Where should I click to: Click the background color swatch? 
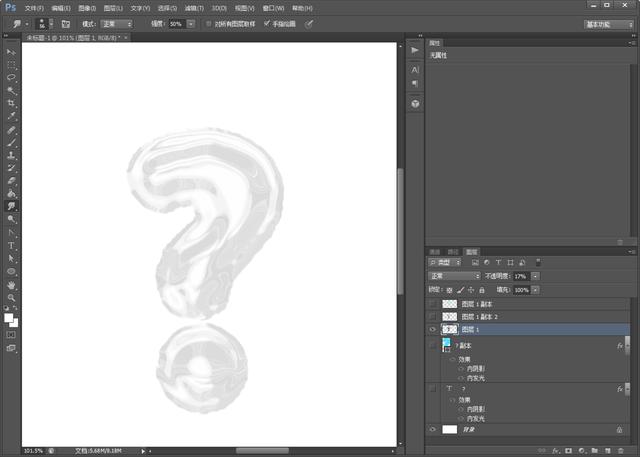pyautogui.click(x=15, y=324)
